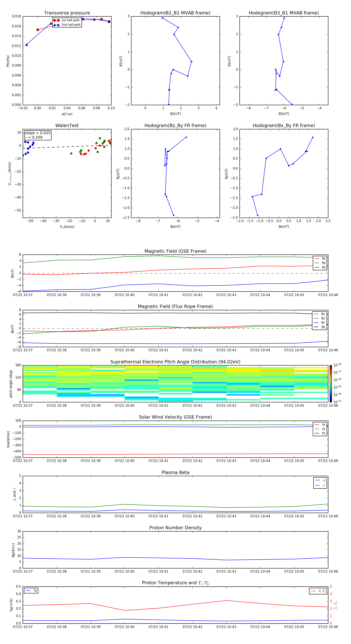Click the 'Transverse pressure' plot title
The width and height of the screenshot is (351, 644).
tap(67, 13)
